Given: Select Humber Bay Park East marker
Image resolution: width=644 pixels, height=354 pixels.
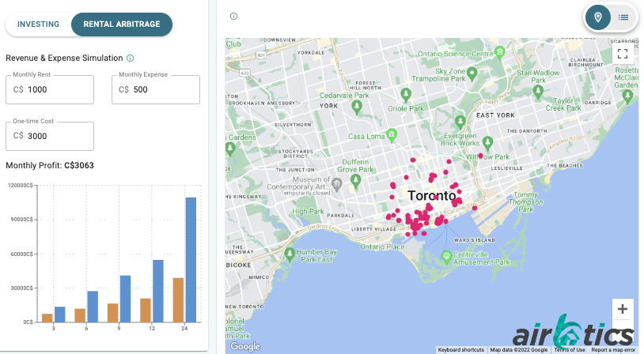Looking at the screenshot, I should pos(290,254).
